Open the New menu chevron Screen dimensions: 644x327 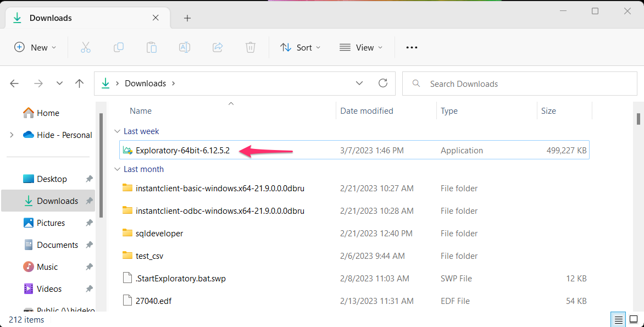pos(54,47)
